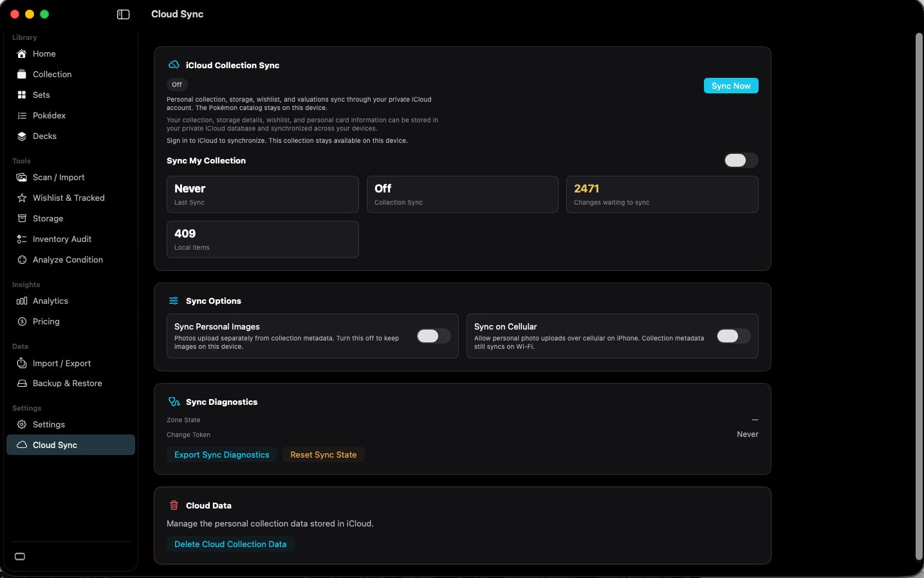Toggle the Sync on Cellular switch

pyautogui.click(x=734, y=336)
